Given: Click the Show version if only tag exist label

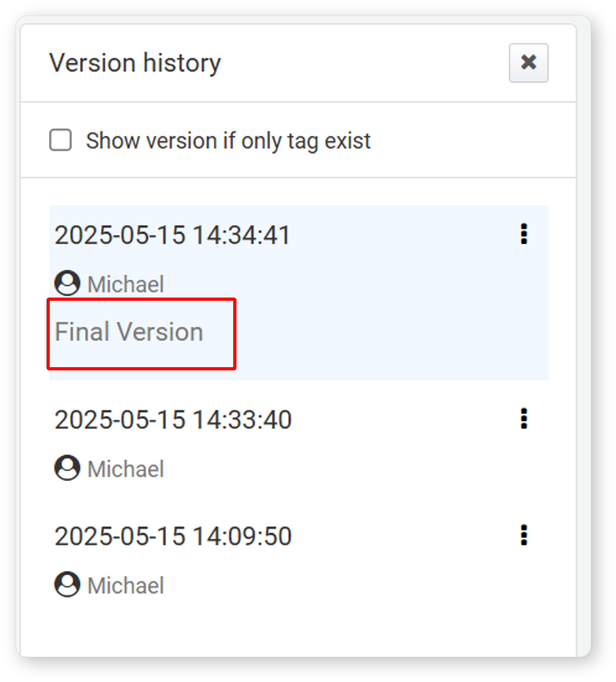Looking at the screenshot, I should click(228, 141).
